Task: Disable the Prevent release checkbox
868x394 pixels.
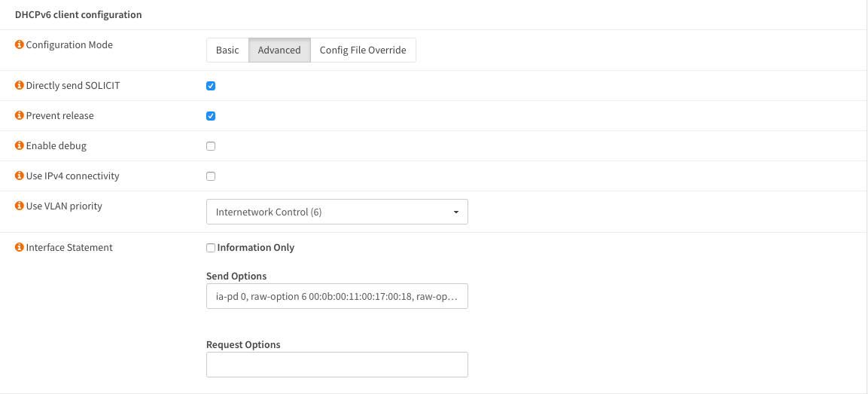Action: coord(211,116)
